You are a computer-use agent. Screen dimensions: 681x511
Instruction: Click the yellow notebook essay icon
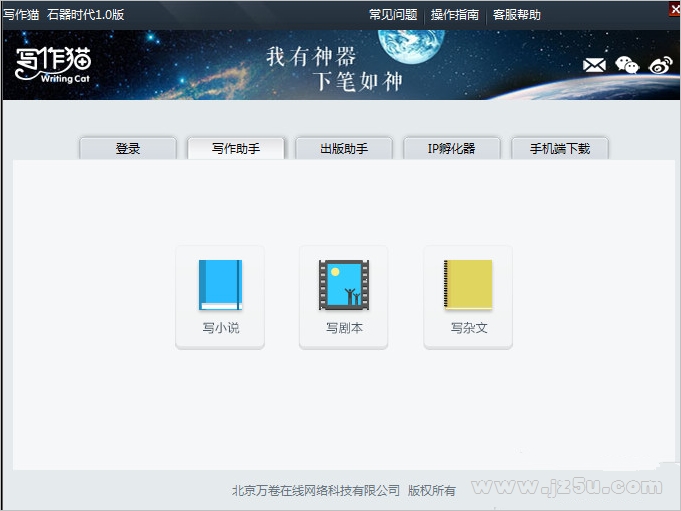click(468, 285)
